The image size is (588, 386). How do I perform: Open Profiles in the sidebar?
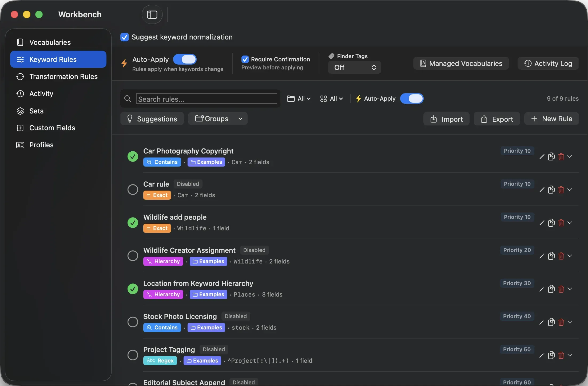tap(58, 145)
